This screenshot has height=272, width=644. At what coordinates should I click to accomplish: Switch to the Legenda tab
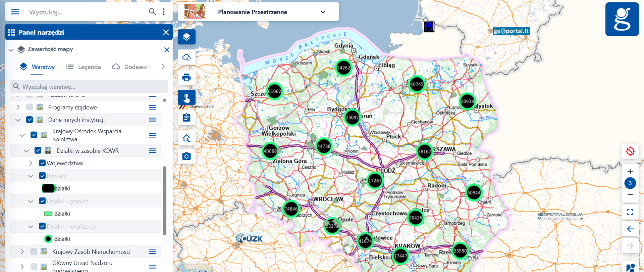[84, 67]
